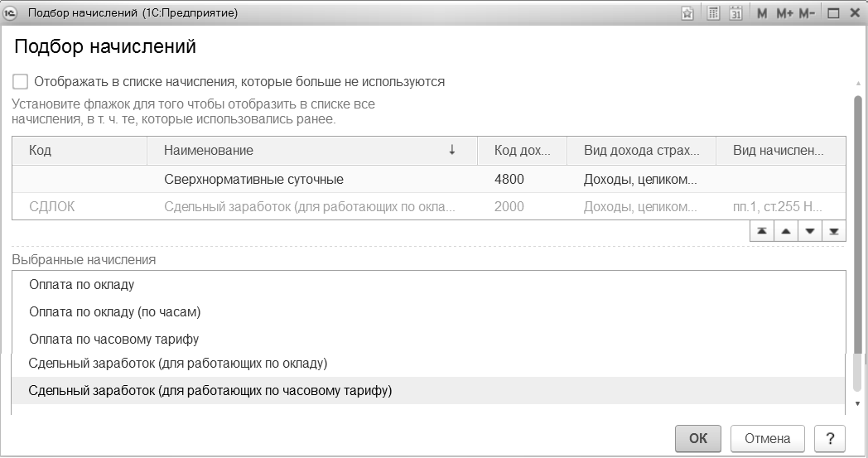Image resolution: width=868 pixels, height=458 pixels.
Task: Click the Код column header
Action: coord(80,150)
